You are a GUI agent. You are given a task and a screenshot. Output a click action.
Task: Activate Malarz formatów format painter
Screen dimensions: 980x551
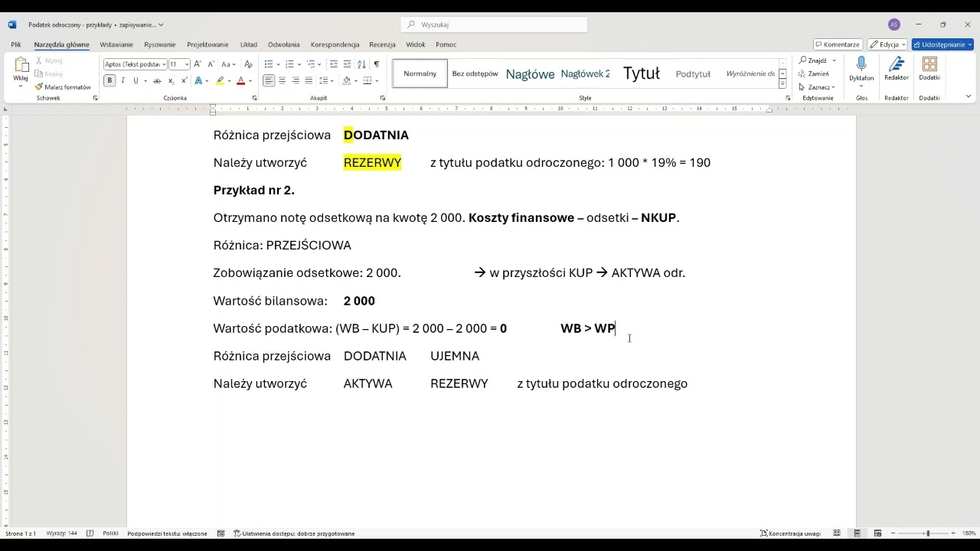pos(63,86)
